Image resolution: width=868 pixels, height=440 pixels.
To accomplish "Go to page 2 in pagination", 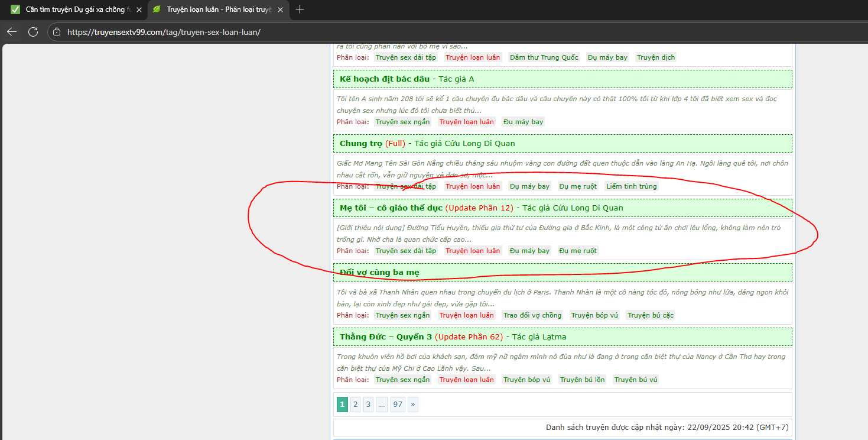I will pos(355,405).
